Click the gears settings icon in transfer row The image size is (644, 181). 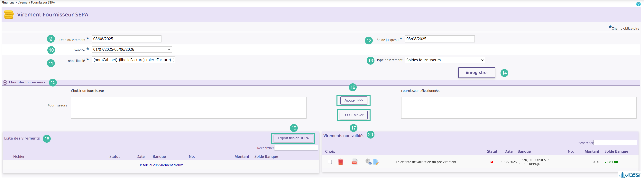coord(368,162)
